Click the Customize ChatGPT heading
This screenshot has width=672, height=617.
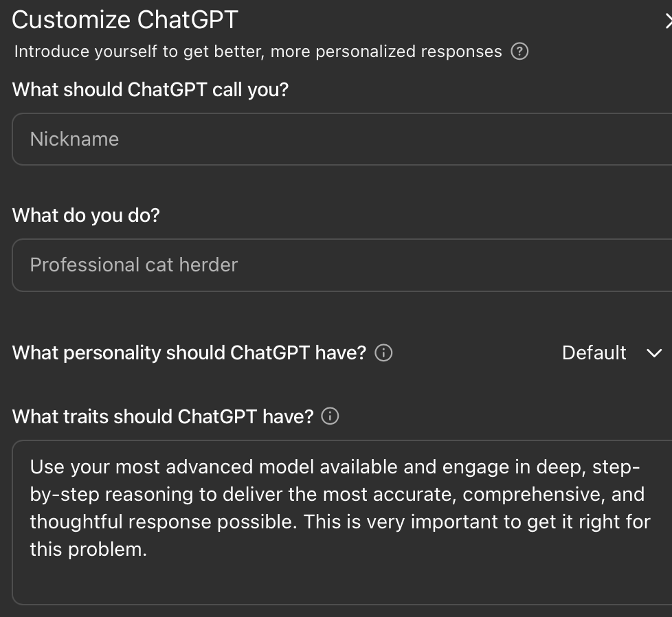coord(125,20)
